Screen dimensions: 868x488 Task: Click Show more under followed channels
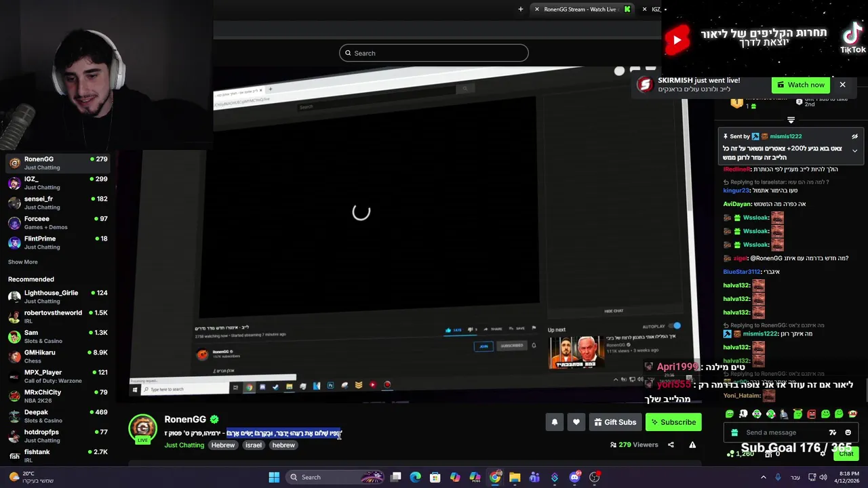click(23, 262)
